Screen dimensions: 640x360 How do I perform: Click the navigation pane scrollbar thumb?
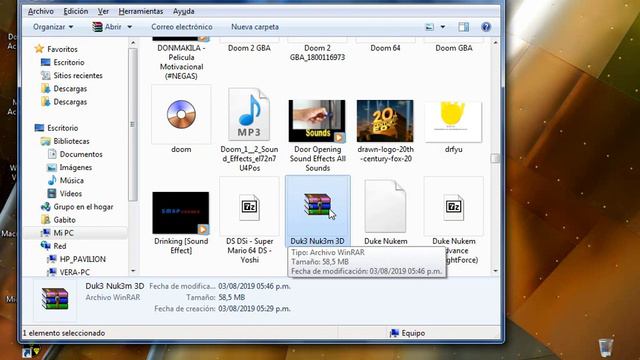click(x=133, y=124)
